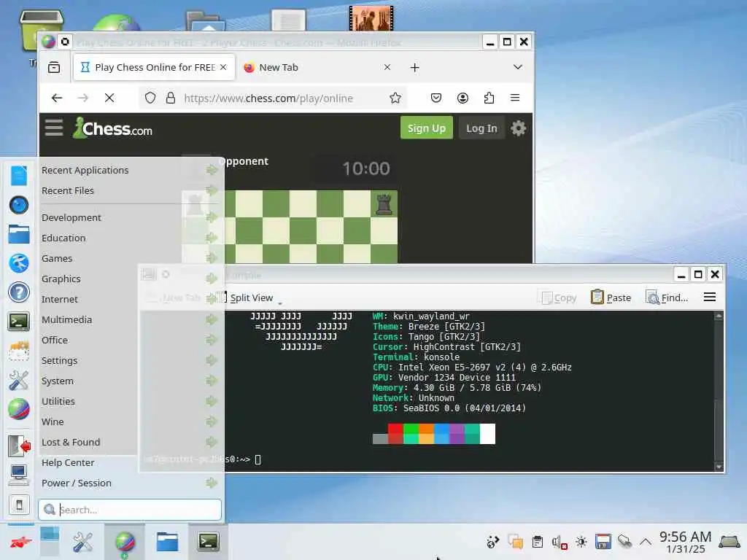Open the file manager favorite in launcher
Viewport: 747px width, 560px height.
pyautogui.click(x=19, y=234)
